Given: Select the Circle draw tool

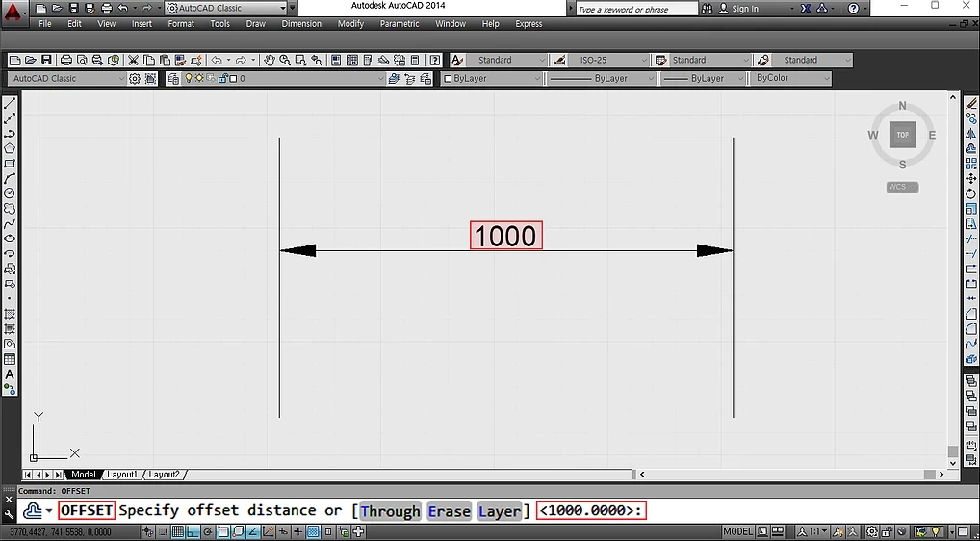Looking at the screenshot, I should point(10,193).
